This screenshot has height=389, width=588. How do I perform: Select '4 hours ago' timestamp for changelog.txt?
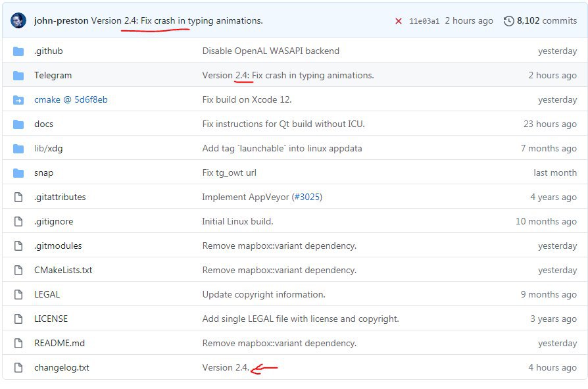552,368
